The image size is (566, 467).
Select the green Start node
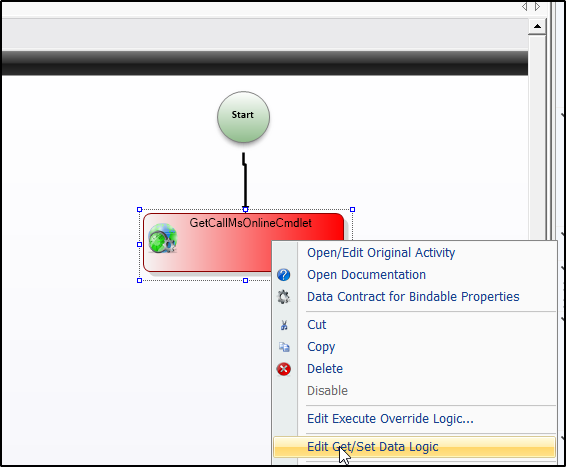click(243, 117)
